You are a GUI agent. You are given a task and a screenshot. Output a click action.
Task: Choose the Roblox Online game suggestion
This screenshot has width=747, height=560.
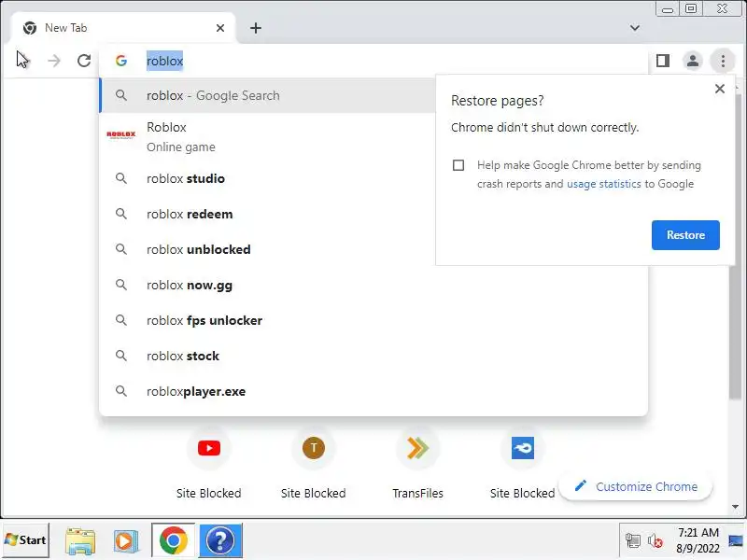(267, 137)
